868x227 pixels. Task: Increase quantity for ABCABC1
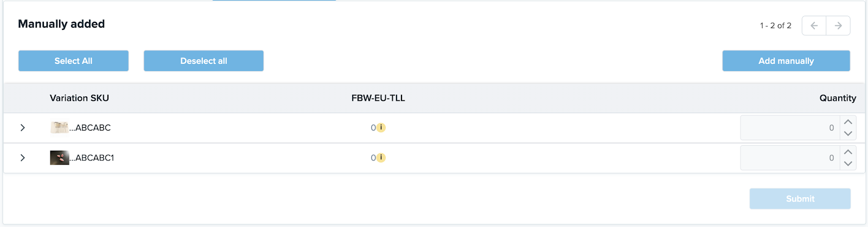[x=848, y=152]
